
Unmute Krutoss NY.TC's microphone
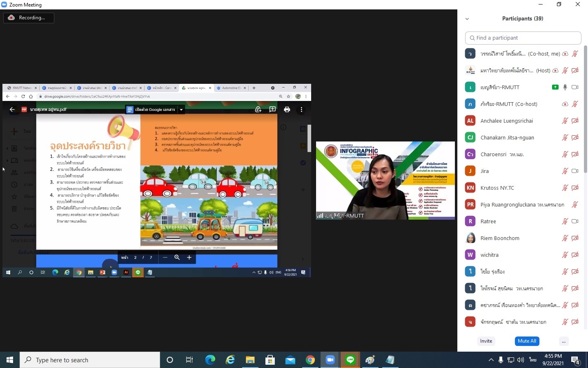pyautogui.click(x=565, y=188)
